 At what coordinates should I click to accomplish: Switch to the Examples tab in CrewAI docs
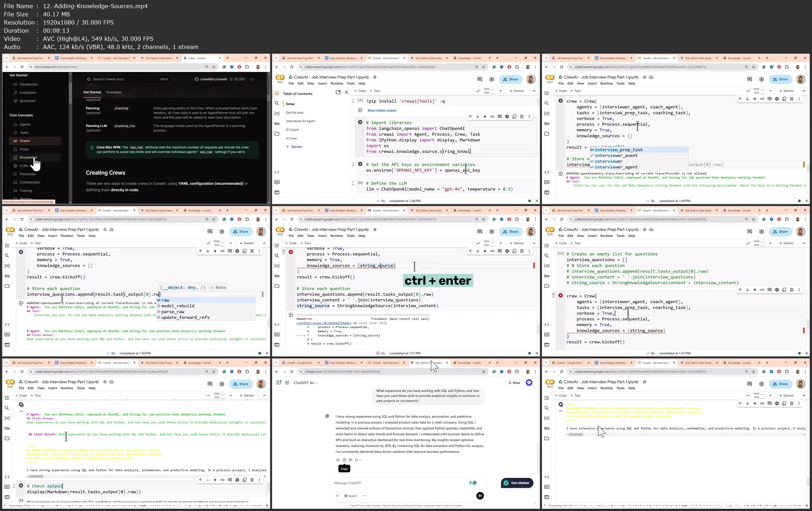point(114,92)
